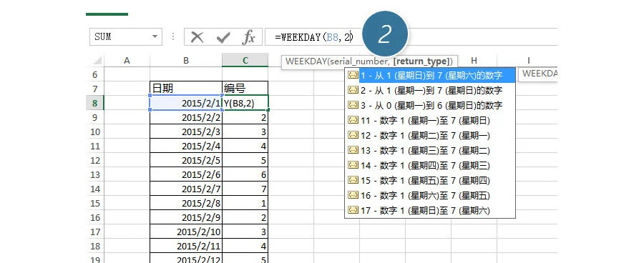The width and height of the screenshot is (644, 263).
Task: Click cell containing 2015/2/4
Action: coord(186,146)
